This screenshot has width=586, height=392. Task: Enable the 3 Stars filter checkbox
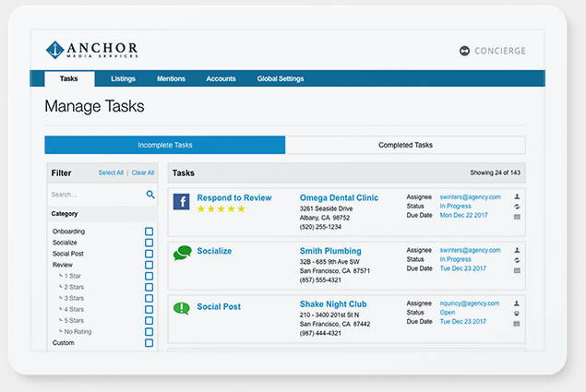coord(149,298)
